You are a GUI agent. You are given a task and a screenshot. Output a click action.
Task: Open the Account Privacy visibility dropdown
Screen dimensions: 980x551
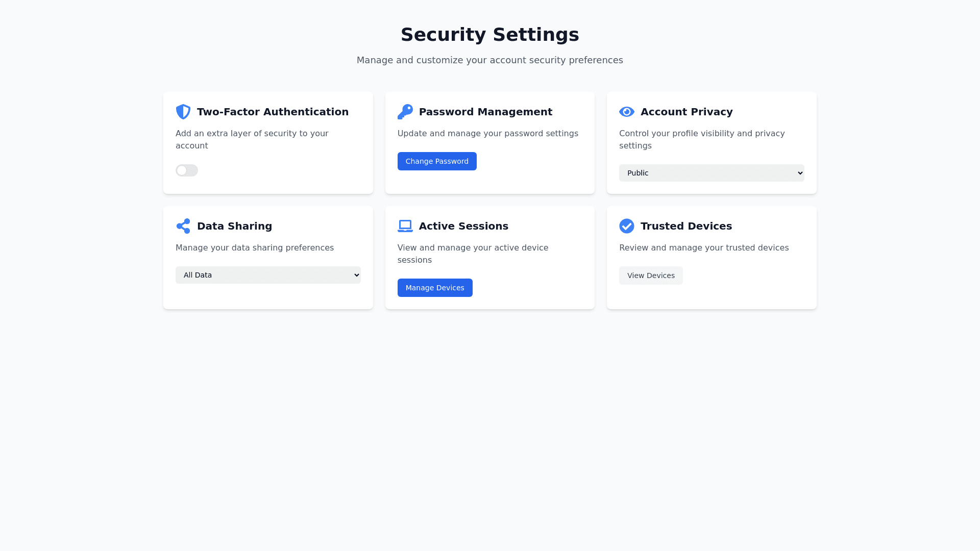pos(711,173)
